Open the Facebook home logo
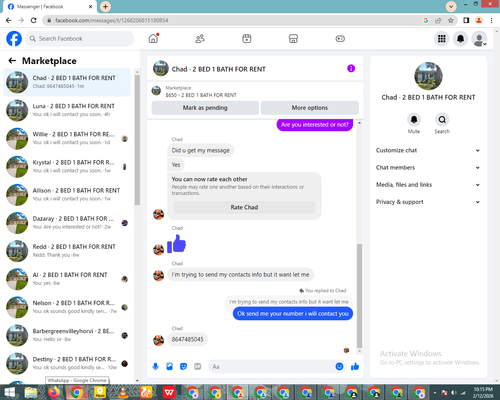 (14, 39)
